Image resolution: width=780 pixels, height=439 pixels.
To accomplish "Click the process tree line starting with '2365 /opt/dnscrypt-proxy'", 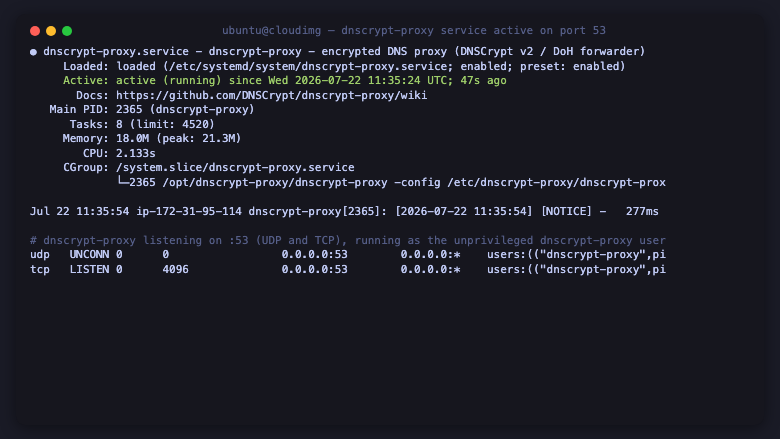I will coord(391,182).
